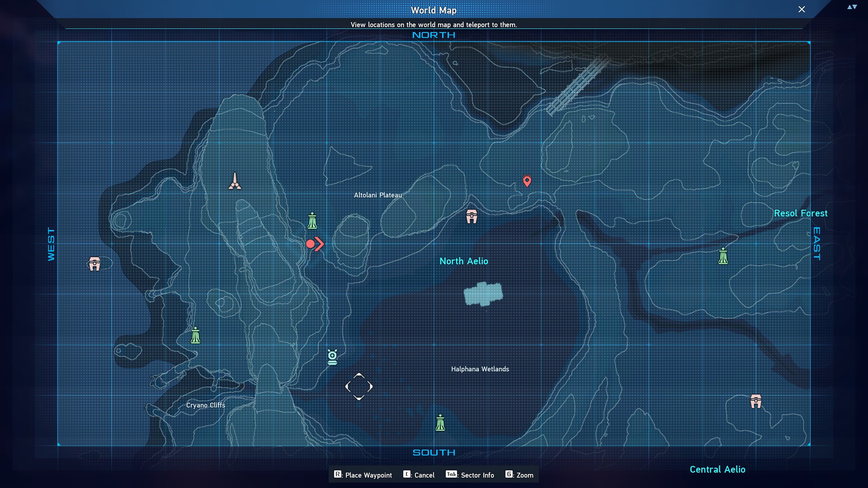The width and height of the screenshot is (868, 488).
Task: Click the light blue structure in North Aelio
Action: click(483, 294)
